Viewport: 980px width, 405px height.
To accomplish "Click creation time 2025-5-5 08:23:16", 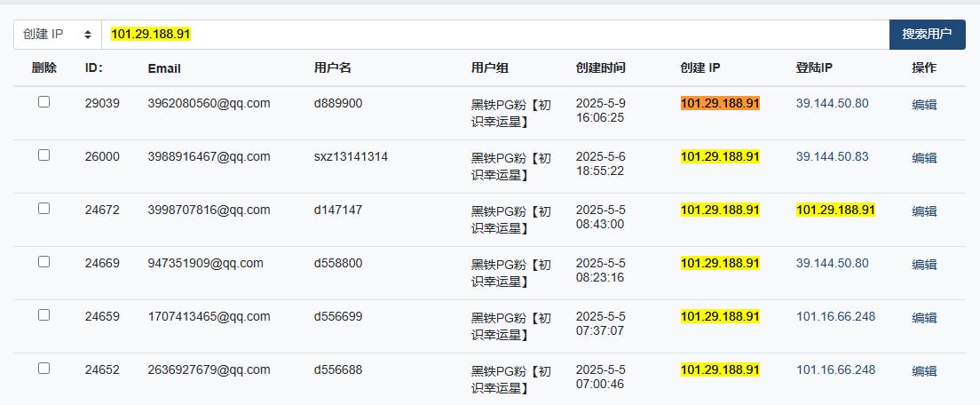I will [x=601, y=270].
